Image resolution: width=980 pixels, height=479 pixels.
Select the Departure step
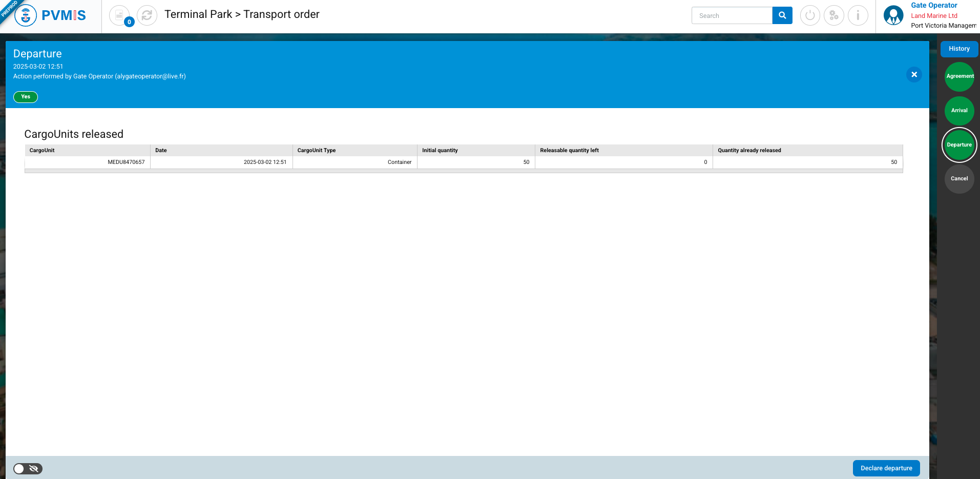coord(959,145)
